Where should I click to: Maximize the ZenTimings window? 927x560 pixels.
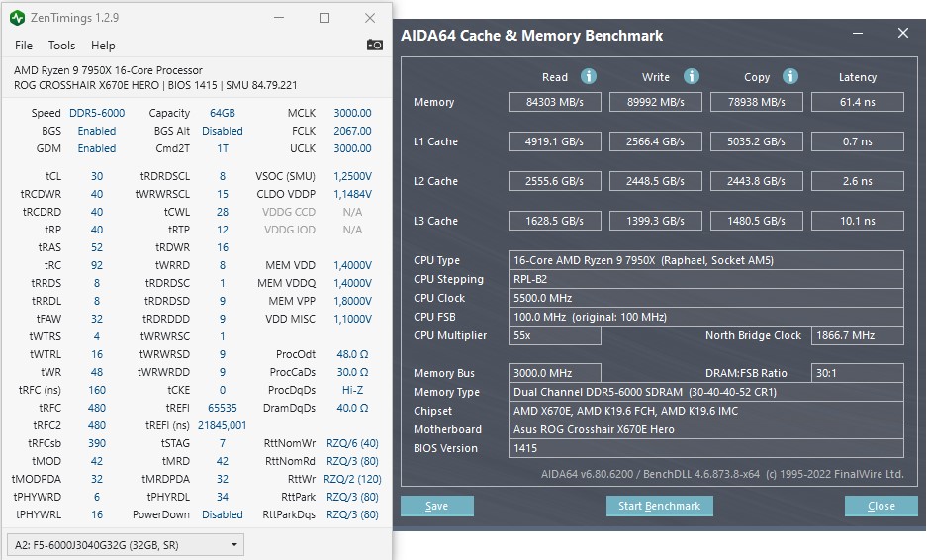[x=324, y=18]
